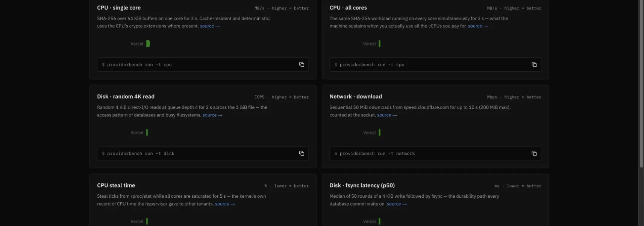Click Vercel label in CPU single core chart
The height and width of the screenshot is (226, 644).
click(x=137, y=44)
